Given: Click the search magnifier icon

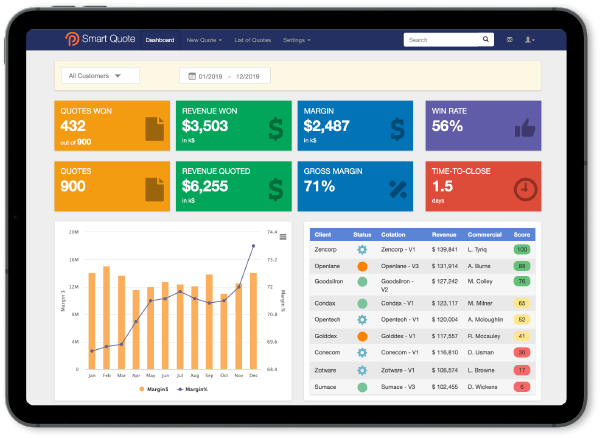Looking at the screenshot, I should click(486, 39).
